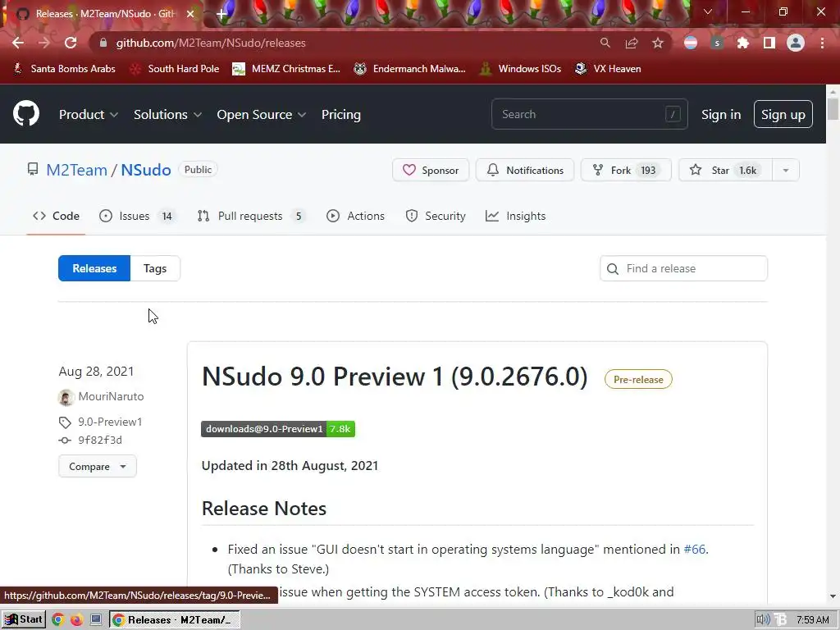Image resolution: width=840 pixels, height=630 pixels.
Task: Open the tab search chevron
Action: 708,11
